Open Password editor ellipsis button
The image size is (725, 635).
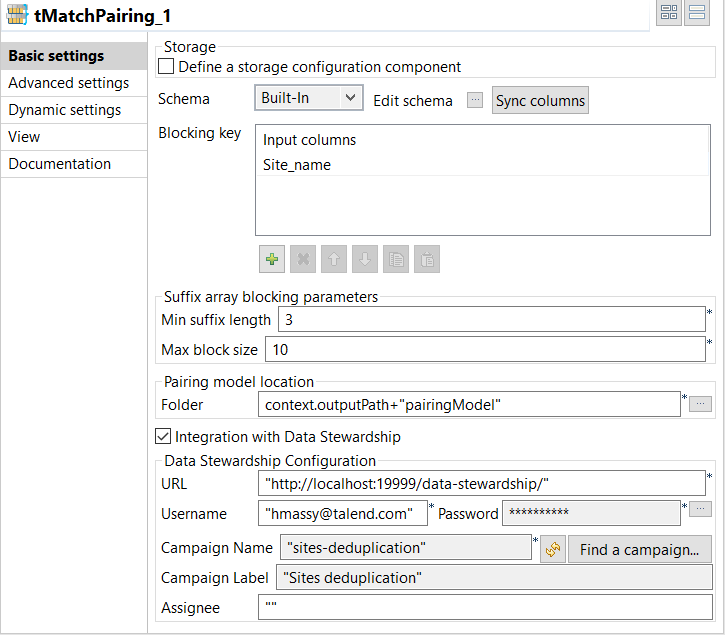pos(700,509)
